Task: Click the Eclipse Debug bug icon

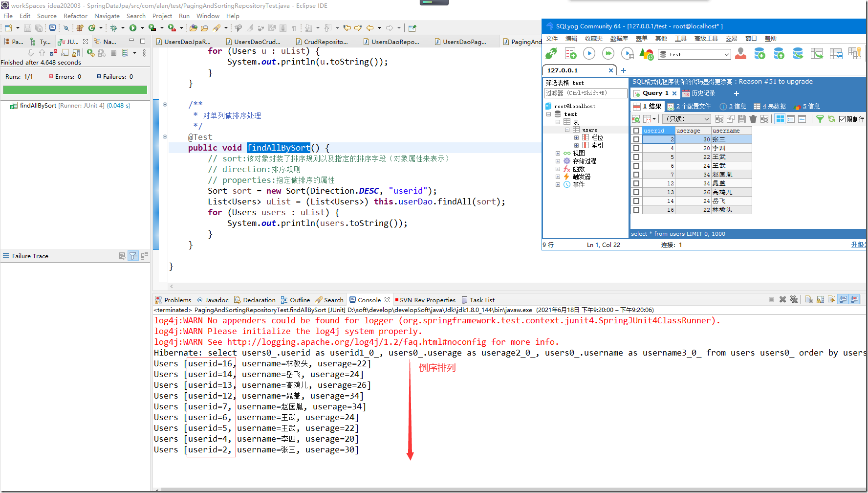Action: (113, 28)
